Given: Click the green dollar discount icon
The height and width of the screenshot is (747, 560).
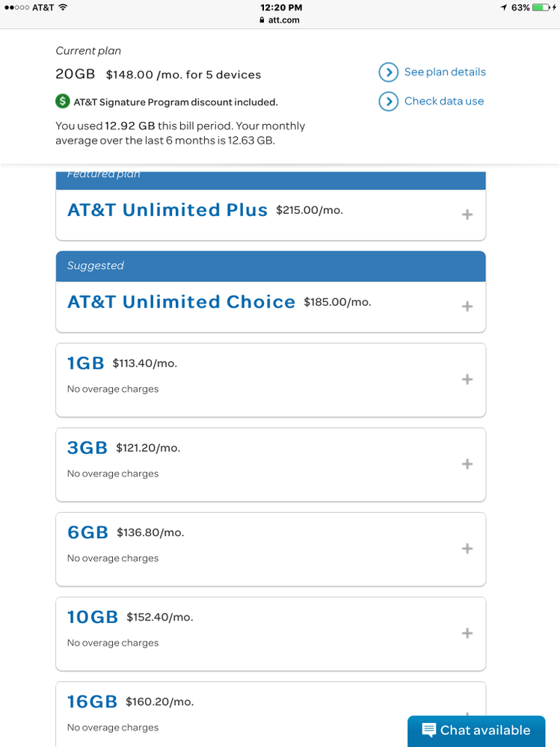Looking at the screenshot, I should (63, 102).
